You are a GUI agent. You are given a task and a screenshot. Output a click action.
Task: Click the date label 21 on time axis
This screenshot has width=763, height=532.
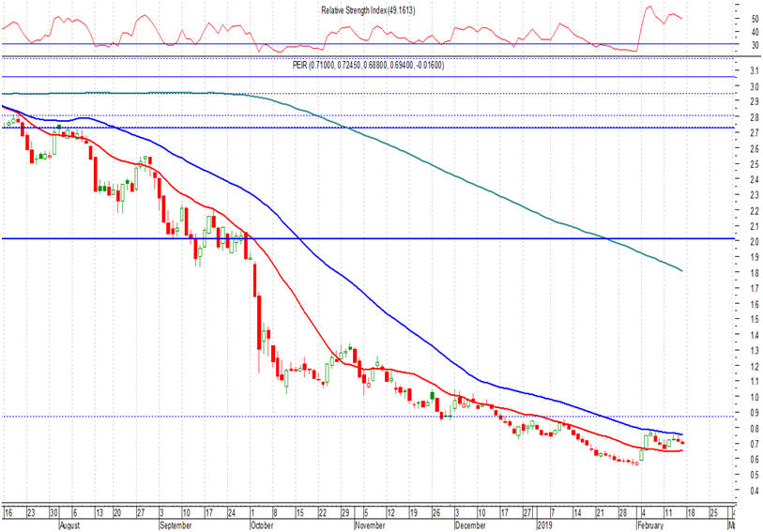(601, 513)
